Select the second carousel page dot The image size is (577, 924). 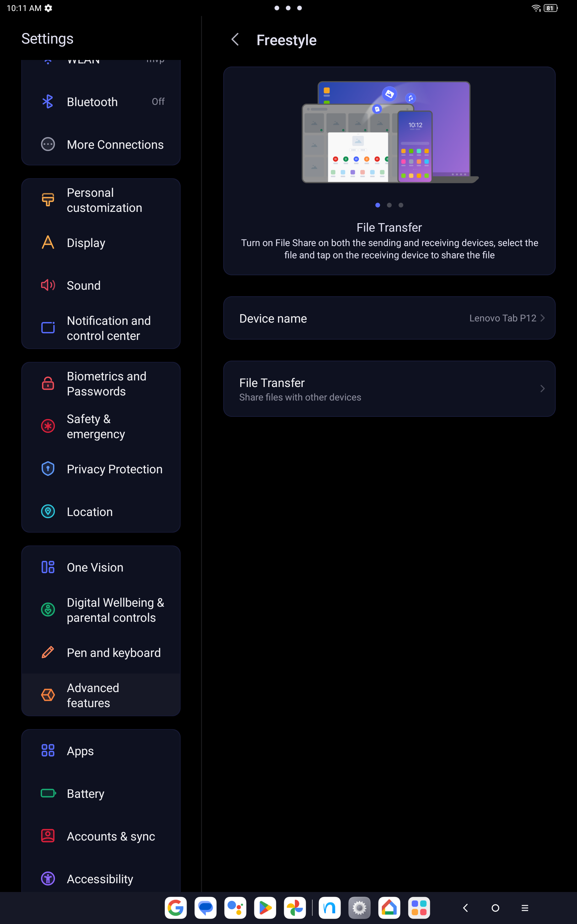(x=389, y=205)
